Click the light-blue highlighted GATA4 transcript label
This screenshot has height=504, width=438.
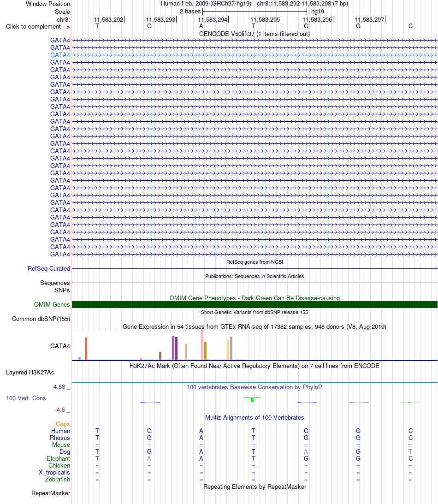click(60, 55)
